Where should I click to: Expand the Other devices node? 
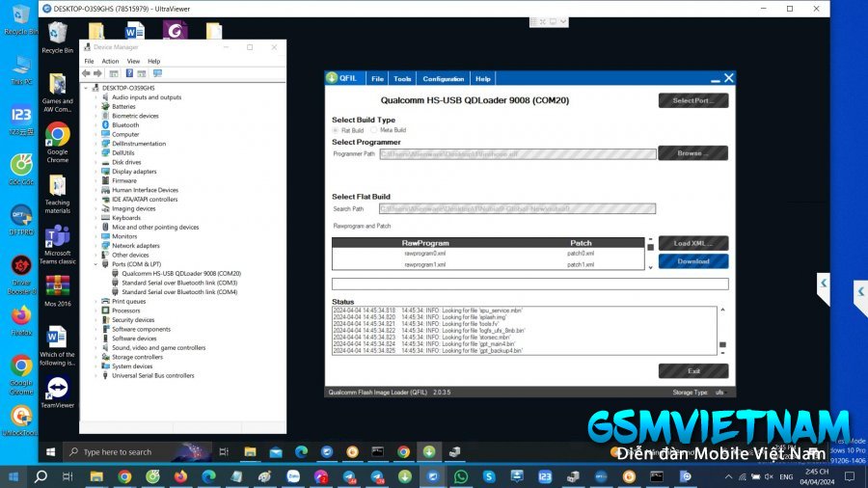tap(95, 255)
